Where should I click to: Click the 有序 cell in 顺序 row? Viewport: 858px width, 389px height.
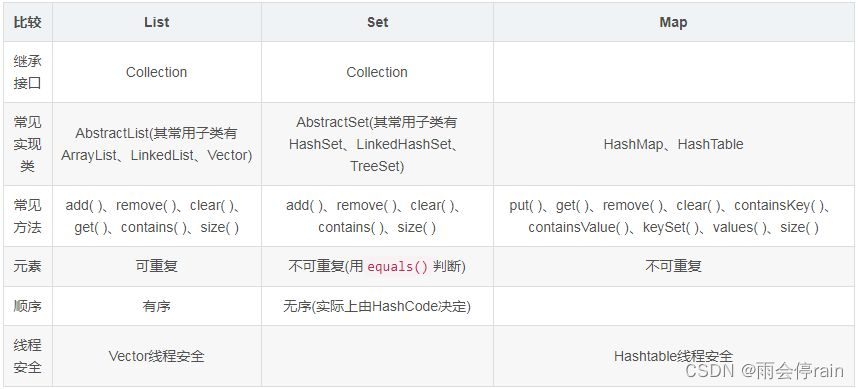[156, 306]
